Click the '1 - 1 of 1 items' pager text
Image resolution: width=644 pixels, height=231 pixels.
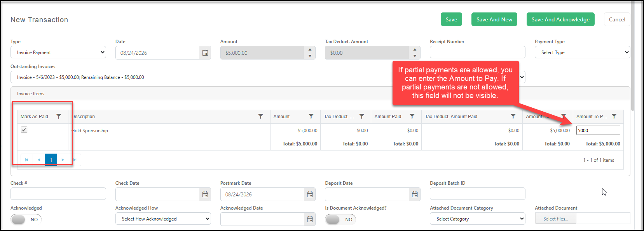click(599, 160)
